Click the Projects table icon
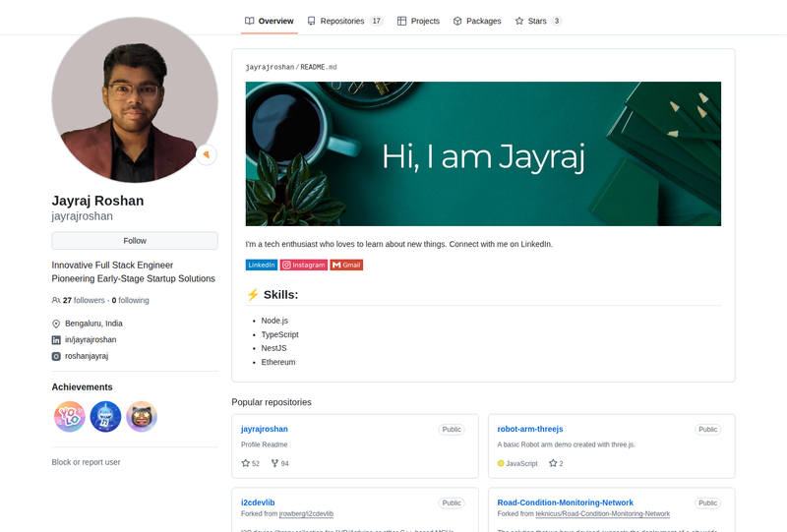The image size is (787, 532). pos(401,21)
